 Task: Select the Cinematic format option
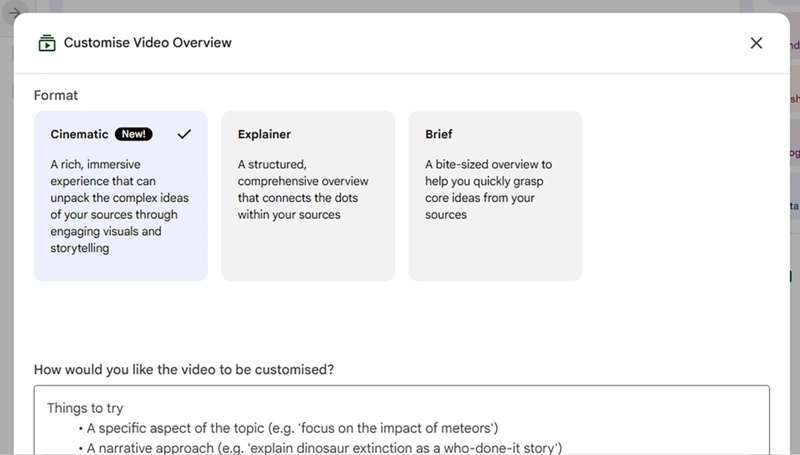pyautogui.click(x=120, y=195)
